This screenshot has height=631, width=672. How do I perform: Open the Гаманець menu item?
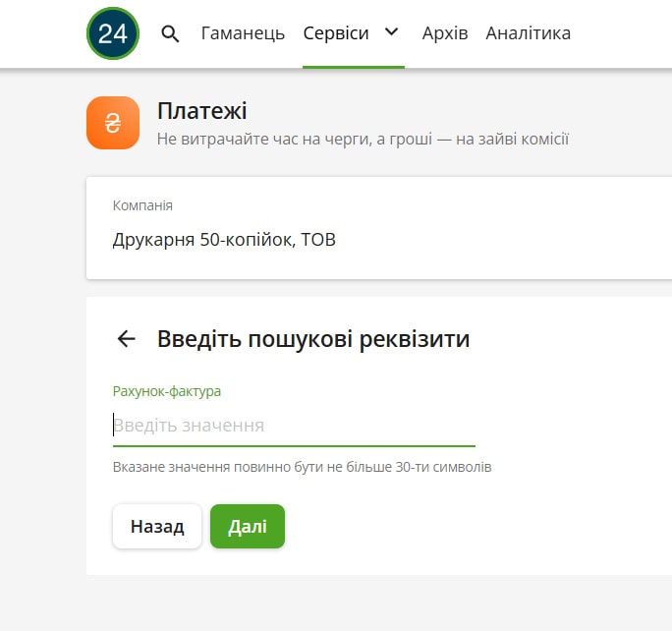tap(243, 33)
